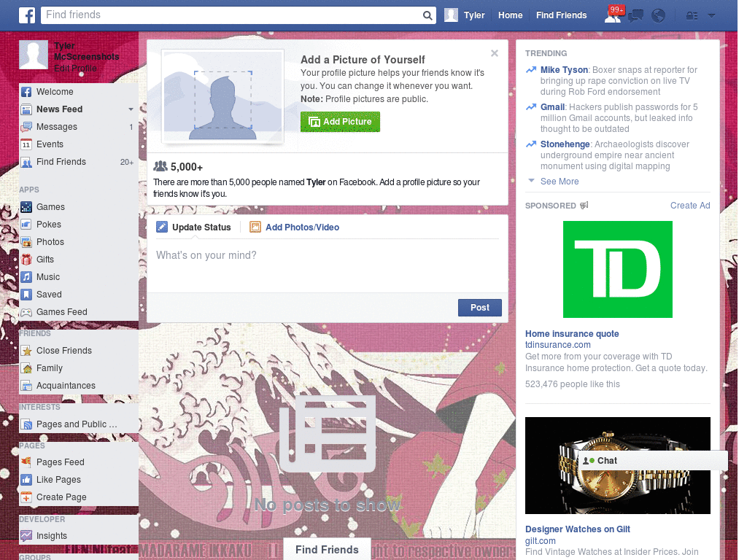
Task: Click the Tyler McScreenshots sidebar avatar
Action: pyautogui.click(x=34, y=55)
